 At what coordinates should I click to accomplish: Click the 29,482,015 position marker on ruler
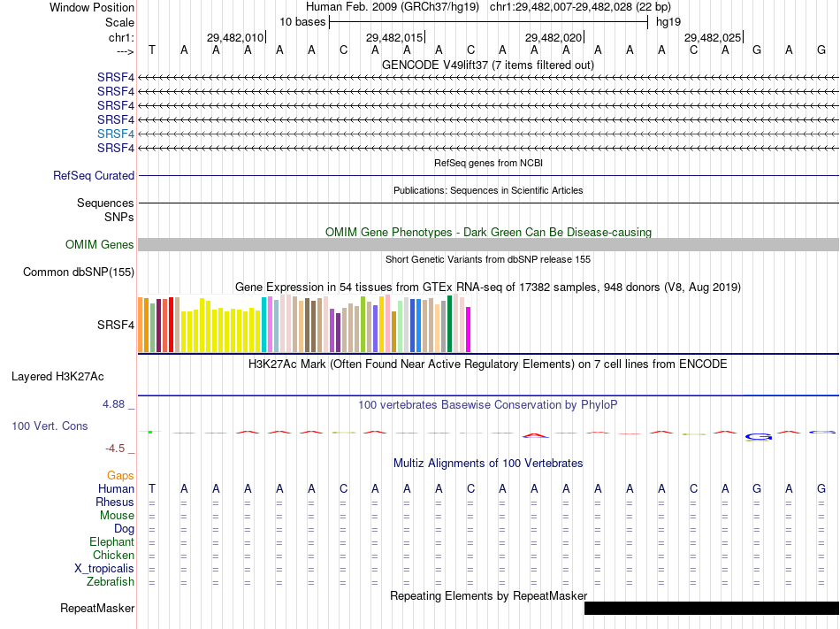point(394,38)
